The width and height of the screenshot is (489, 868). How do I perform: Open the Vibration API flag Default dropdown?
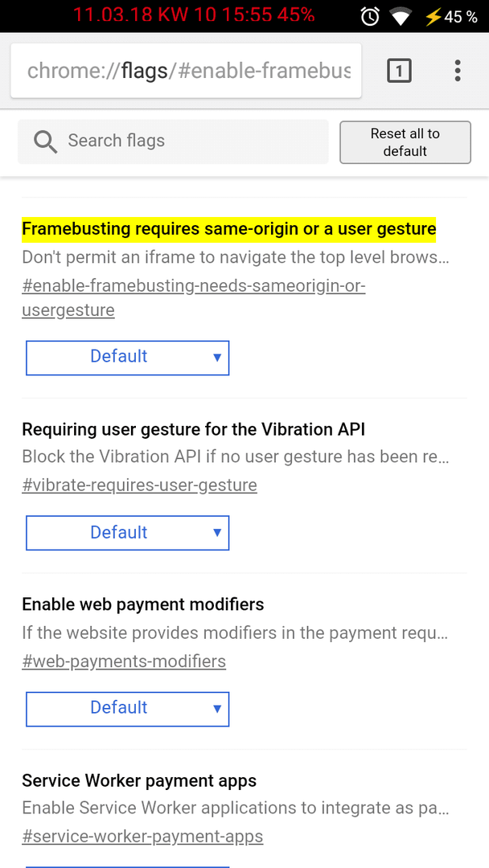click(x=127, y=533)
